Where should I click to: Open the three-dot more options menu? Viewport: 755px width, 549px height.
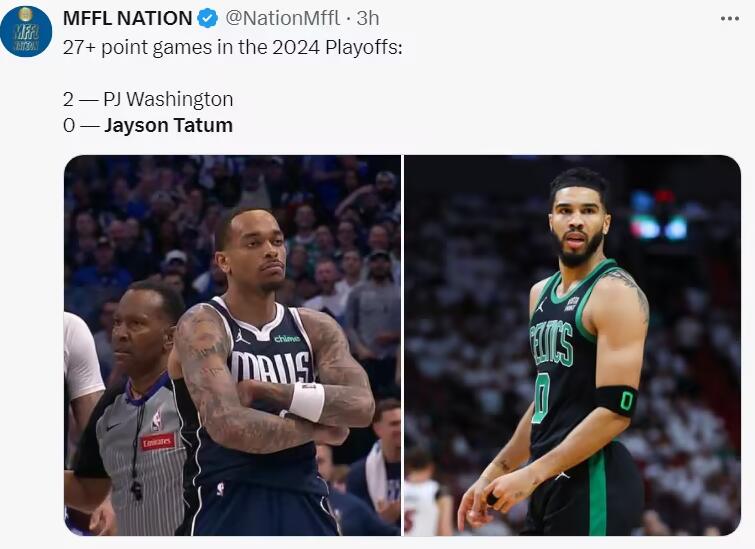tap(730, 19)
